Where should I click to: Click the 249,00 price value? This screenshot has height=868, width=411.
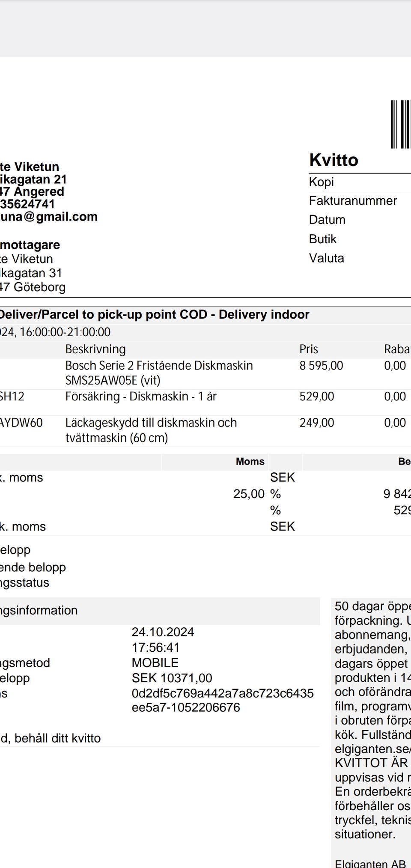click(x=316, y=423)
